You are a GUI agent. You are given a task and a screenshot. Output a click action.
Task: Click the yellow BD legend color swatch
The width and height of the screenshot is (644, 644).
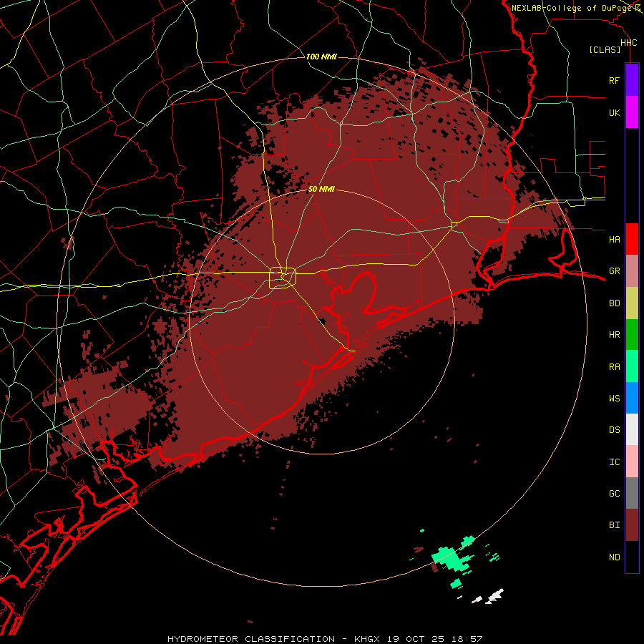tap(632, 303)
